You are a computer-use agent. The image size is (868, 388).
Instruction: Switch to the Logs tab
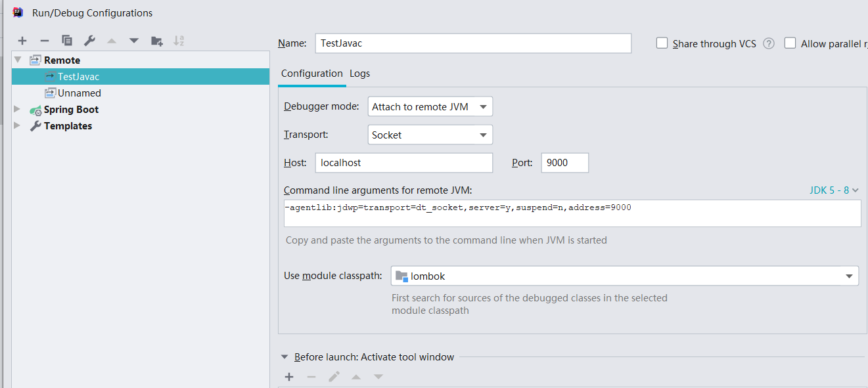359,74
